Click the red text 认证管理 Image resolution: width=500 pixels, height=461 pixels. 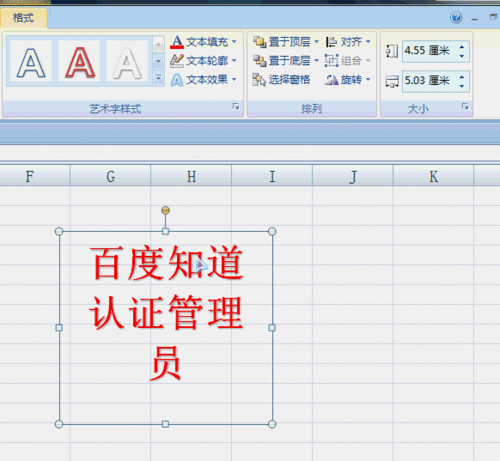click(x=166, y=313)
